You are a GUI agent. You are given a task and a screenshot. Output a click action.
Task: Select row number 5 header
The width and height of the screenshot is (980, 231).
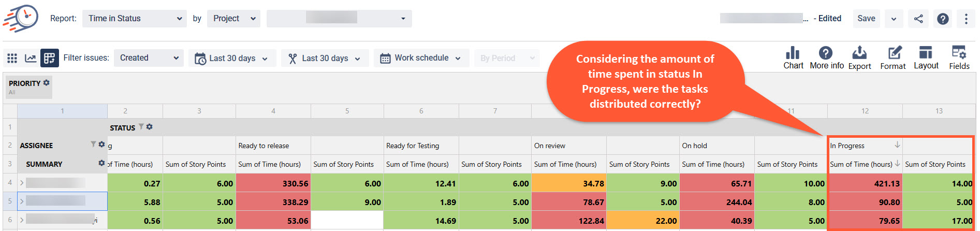point(10,201)
